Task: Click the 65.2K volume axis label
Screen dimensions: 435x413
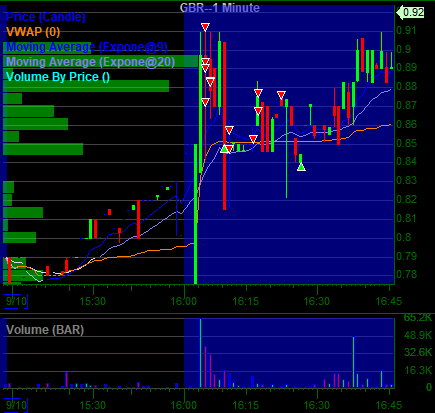Action: (418, 317)
